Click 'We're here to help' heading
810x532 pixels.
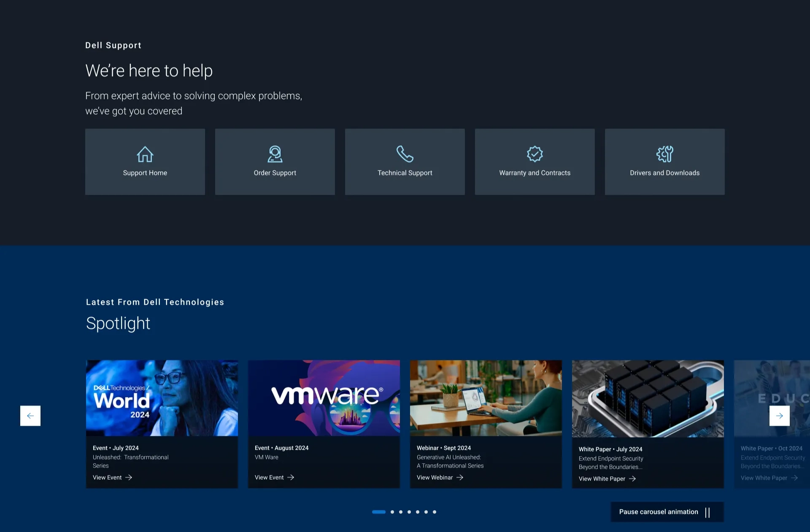tap(149, 71)
